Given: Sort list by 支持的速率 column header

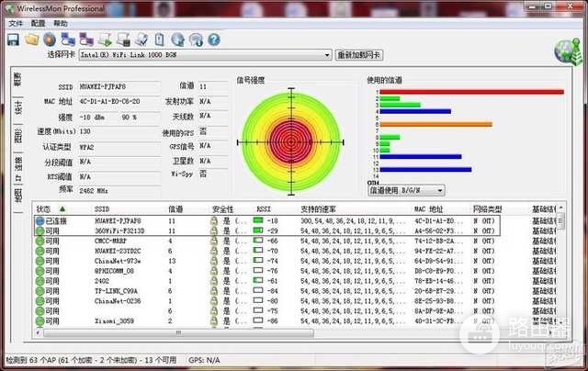Looking at the screenshot, I should point(319,209).
